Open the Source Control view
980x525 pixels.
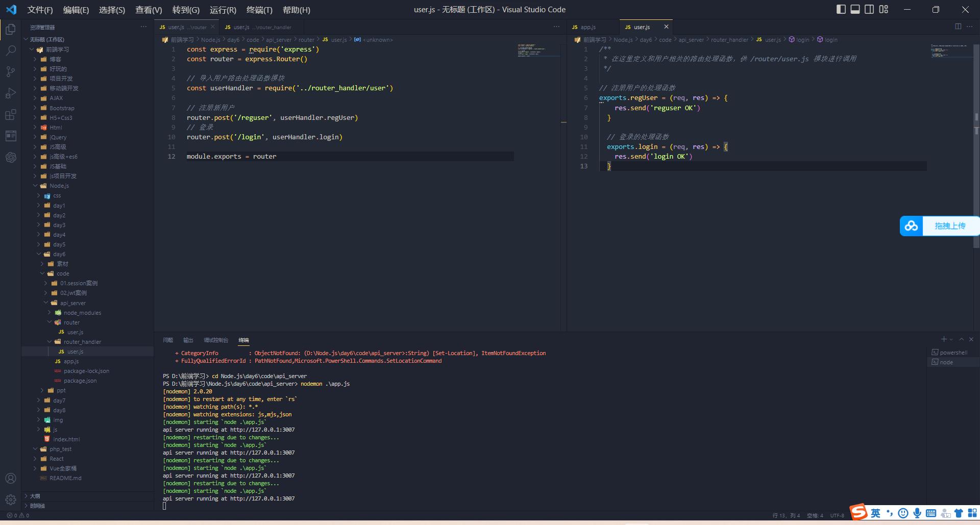click(11, 71)
